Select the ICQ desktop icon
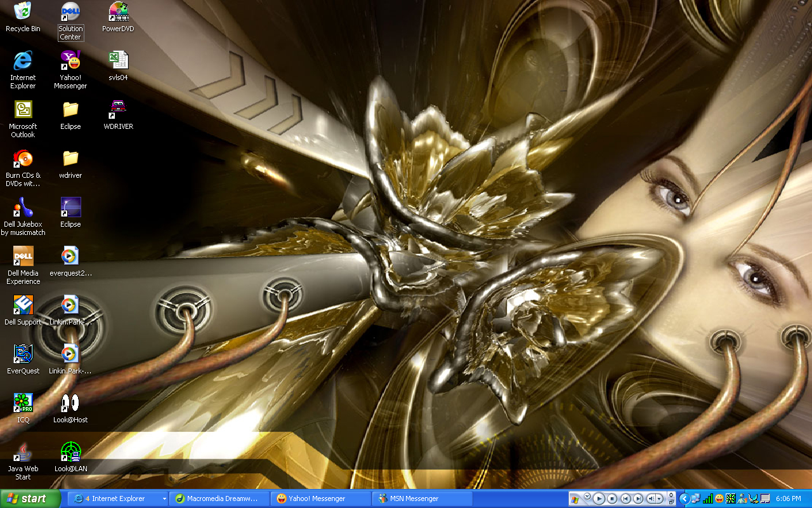 (x=23, y=408)
